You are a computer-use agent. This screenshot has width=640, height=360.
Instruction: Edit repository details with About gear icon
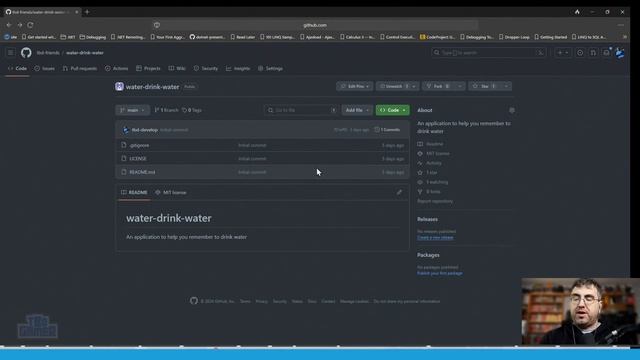click(512, 110)
